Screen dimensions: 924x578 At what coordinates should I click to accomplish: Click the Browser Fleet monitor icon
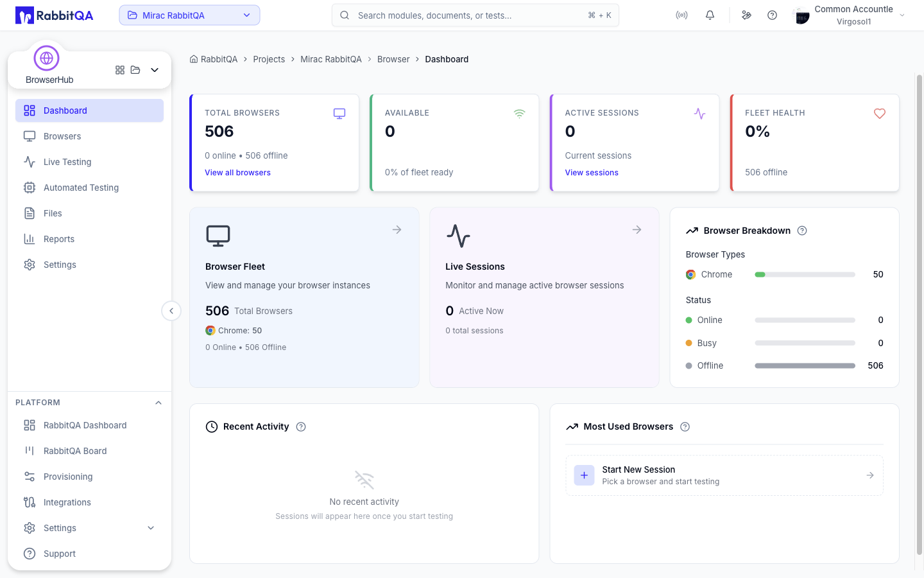[218, 236]
